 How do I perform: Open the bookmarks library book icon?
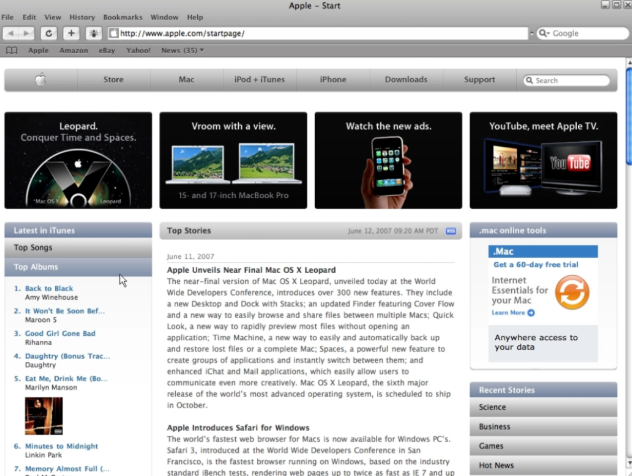coord(12,49)
